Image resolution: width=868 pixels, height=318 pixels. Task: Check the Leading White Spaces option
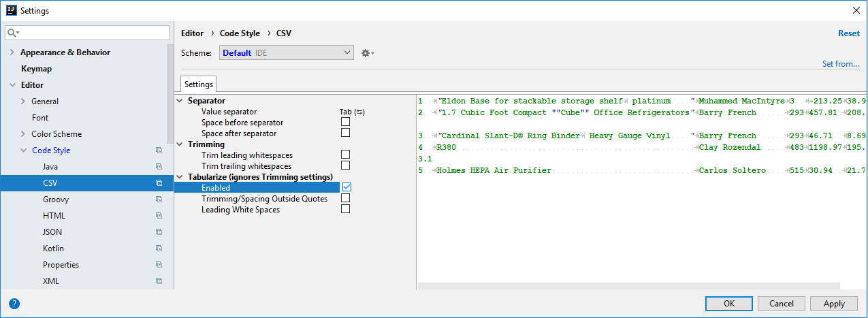point(346,209)
